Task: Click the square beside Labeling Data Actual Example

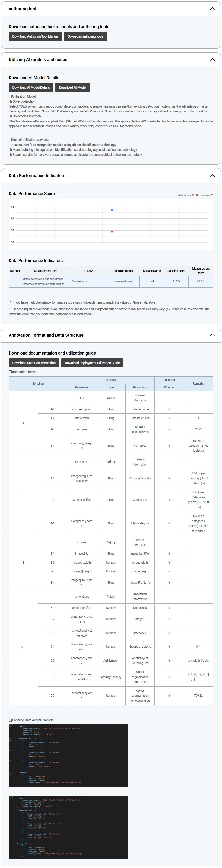Action: (x=10, y=720)
